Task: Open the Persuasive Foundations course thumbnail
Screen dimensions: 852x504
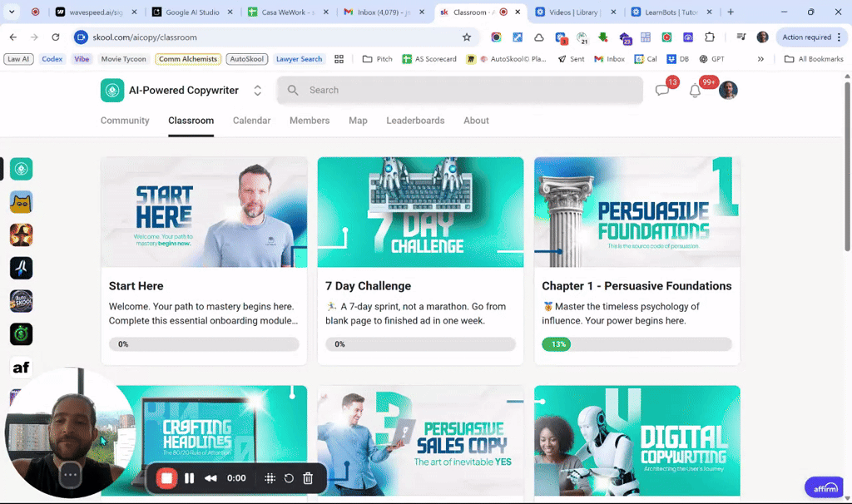Action: pyautogui.click(x=637, y=212)
